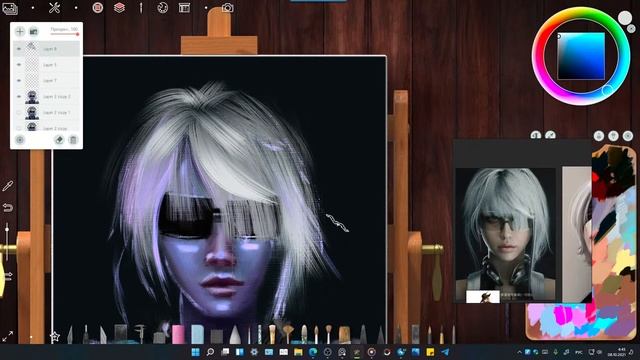Viewport: 640px width, 360px height.
Task: Click the eraser icon at layers panel bottom
Action: coord(59,140)
